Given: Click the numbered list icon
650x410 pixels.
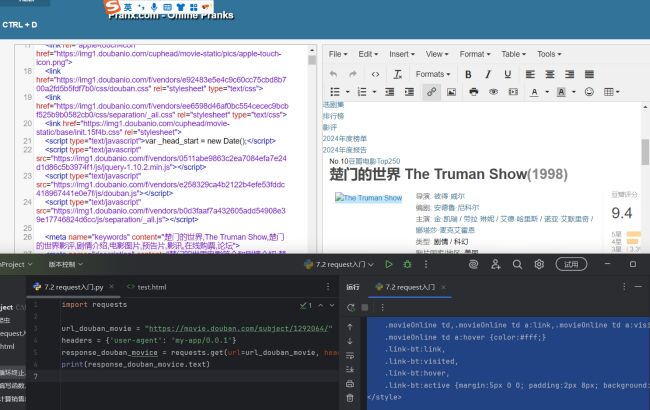Looking at the screenshot, I should coord(362,92).
